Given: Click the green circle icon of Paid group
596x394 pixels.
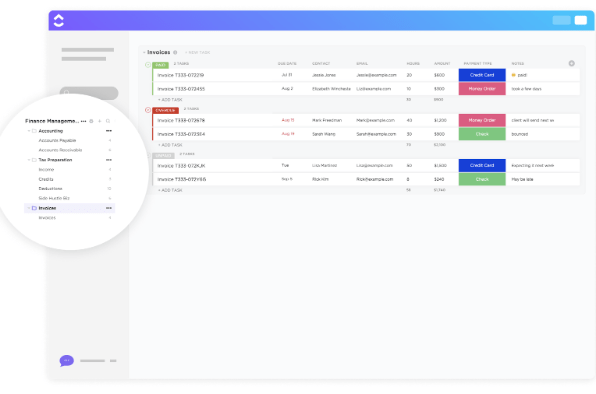Looking at the screenshot, I should [148, 65].
